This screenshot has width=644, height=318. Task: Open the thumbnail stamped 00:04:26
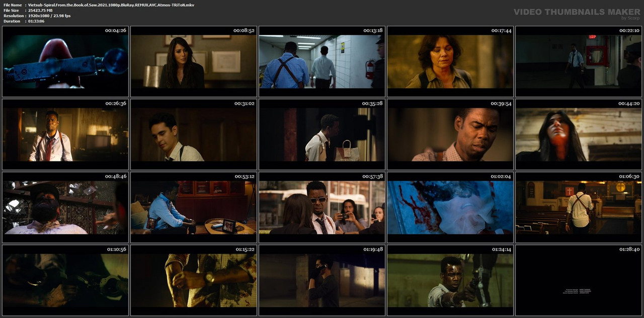coord(65,61)
